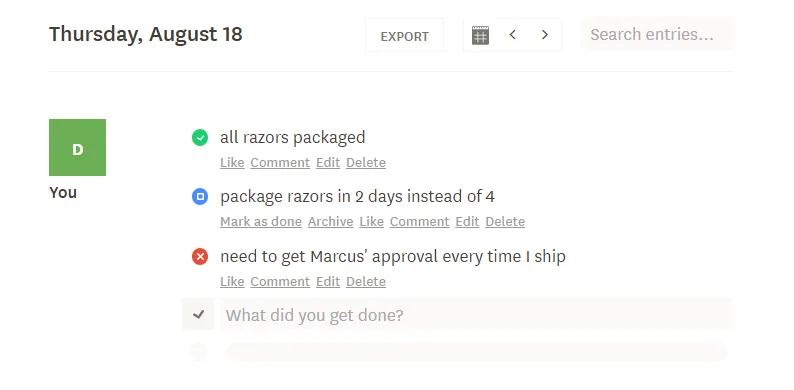Delete the Marcus' approval blocker entry
This screenshot has height=390, width=794.
pos(366,282)
